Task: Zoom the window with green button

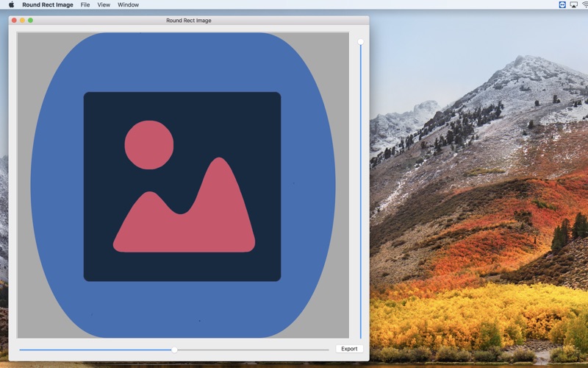Action: [x=30, y=21]
